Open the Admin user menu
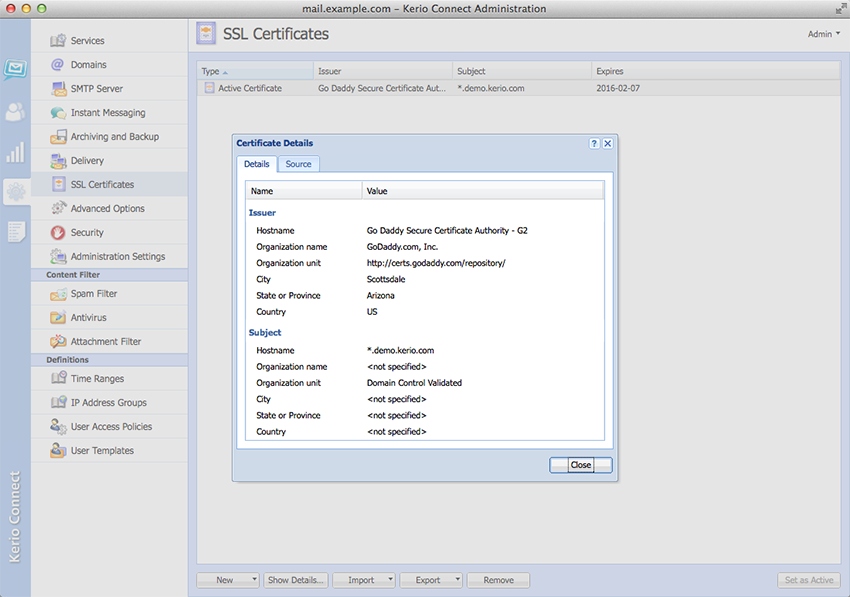Viewport: 850px width, 597px height. pos(823,34)
